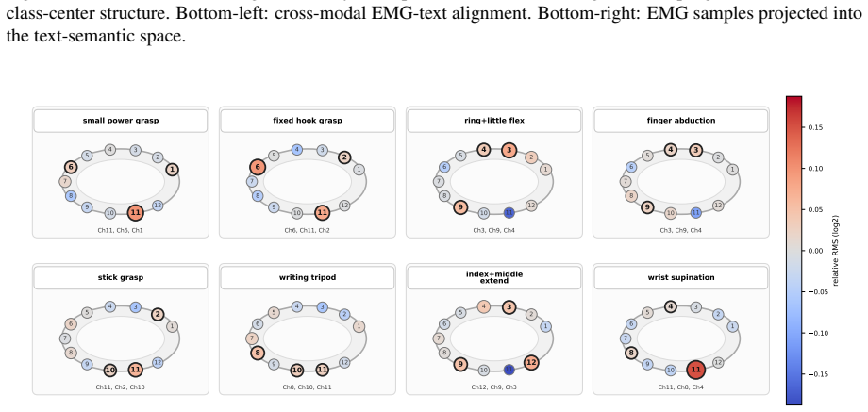
Task: Click blue electrode 11 in ring+little flex
Action: pyautogui.click(x=509, y=212)
